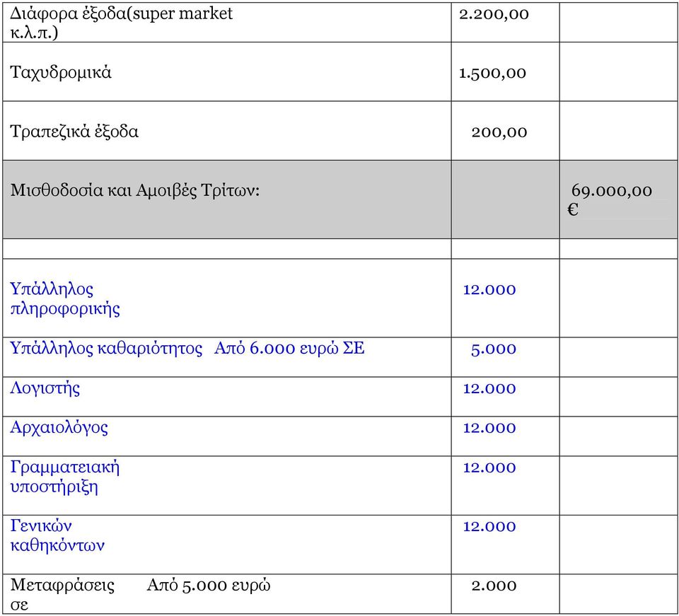This screenshot has width=679, height=616.
Task: Select the amount 2.200,00
Action: (x=494, y=14)
